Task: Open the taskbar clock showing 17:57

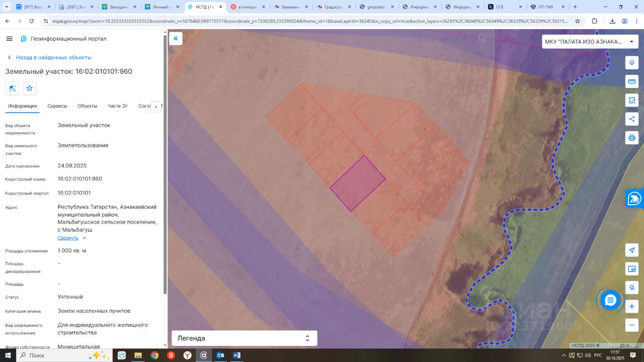Action: click(615, 355)
